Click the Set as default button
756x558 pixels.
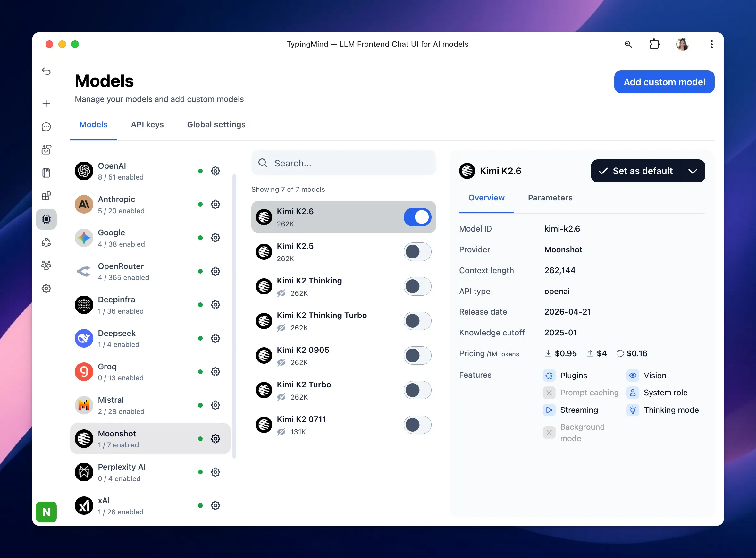(x=635, y=171)
